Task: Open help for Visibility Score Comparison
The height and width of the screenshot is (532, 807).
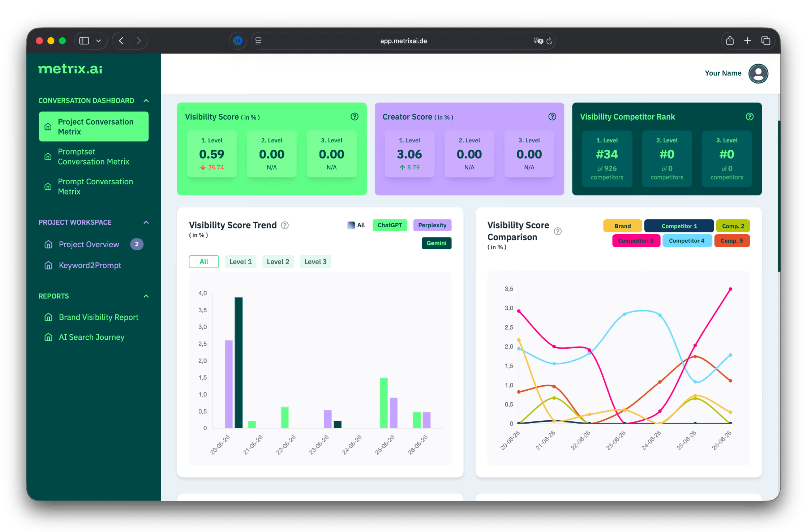Action: (558, 231)
